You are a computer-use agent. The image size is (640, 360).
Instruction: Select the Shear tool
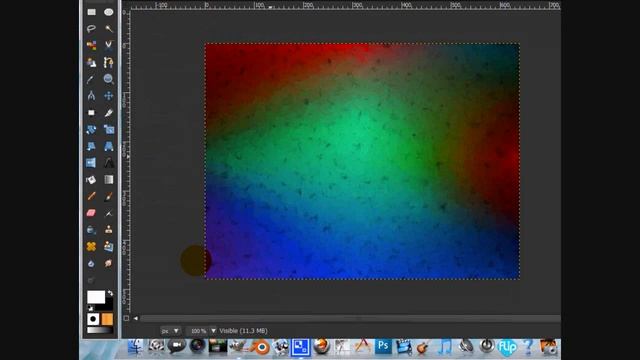click(91, 146)
